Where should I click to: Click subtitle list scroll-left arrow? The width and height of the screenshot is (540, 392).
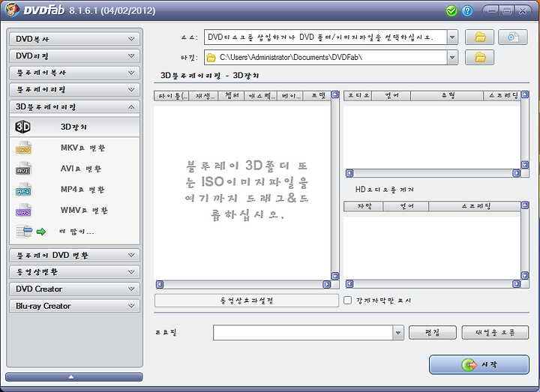click(349, 283)
